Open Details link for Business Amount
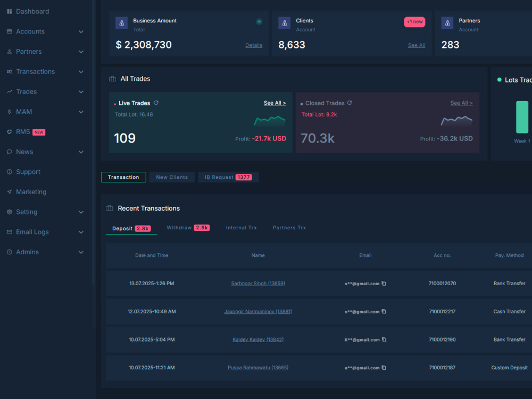The height and width of the screenshot is (399, 532). 254,45
